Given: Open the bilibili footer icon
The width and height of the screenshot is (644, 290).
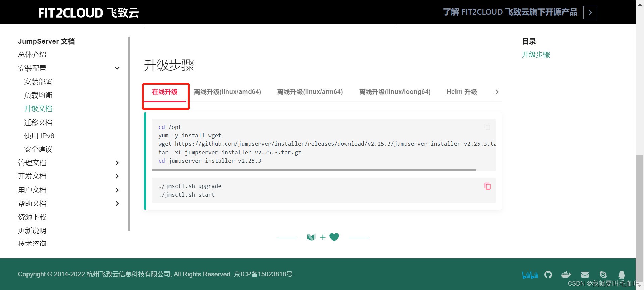Looking at the screenshot, I should point(530,275).
